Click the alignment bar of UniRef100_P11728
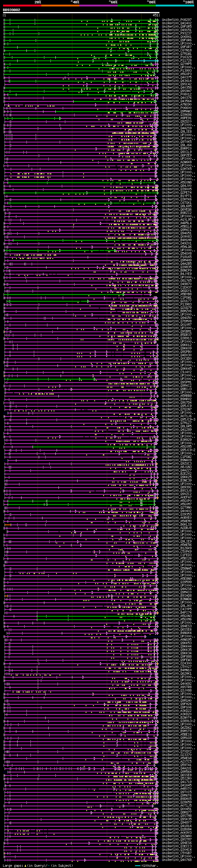The height and width of the screenshot is (868, 197). click(x=81, y=61)
